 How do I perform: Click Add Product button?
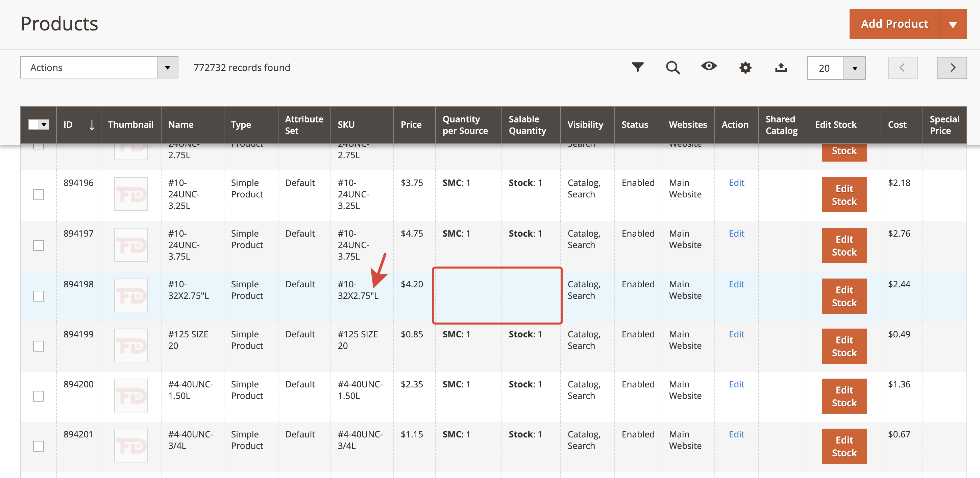click(x=894, y=24)
